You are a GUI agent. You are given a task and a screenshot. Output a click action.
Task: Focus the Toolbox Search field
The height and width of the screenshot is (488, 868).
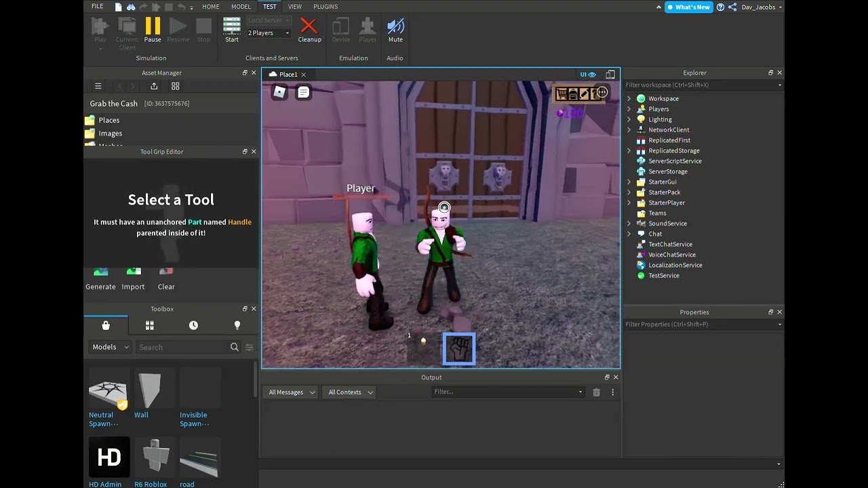pyautogui.click(x=182, y=347)
